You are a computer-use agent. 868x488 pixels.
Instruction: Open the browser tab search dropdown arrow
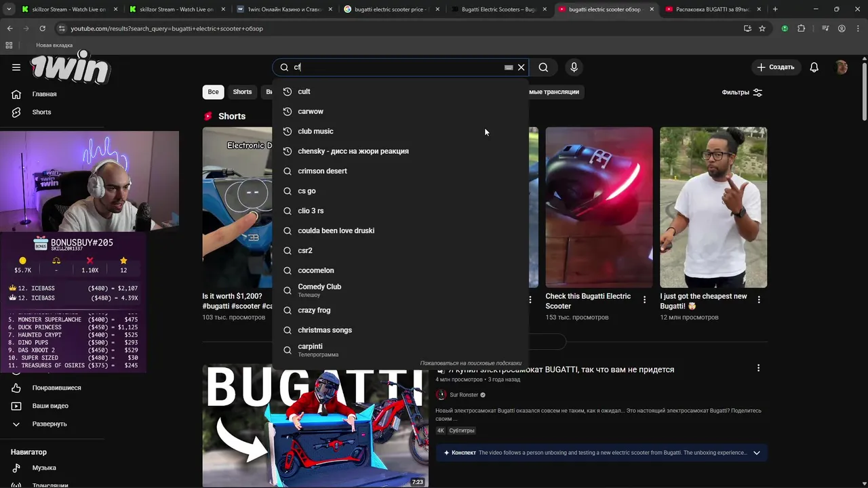point(9,9)
